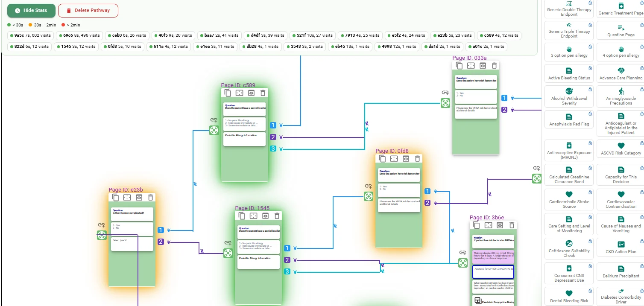Click the trash icon on page 3b6e
This screenshot has height=306, width=644.
[x=512, y=225]
